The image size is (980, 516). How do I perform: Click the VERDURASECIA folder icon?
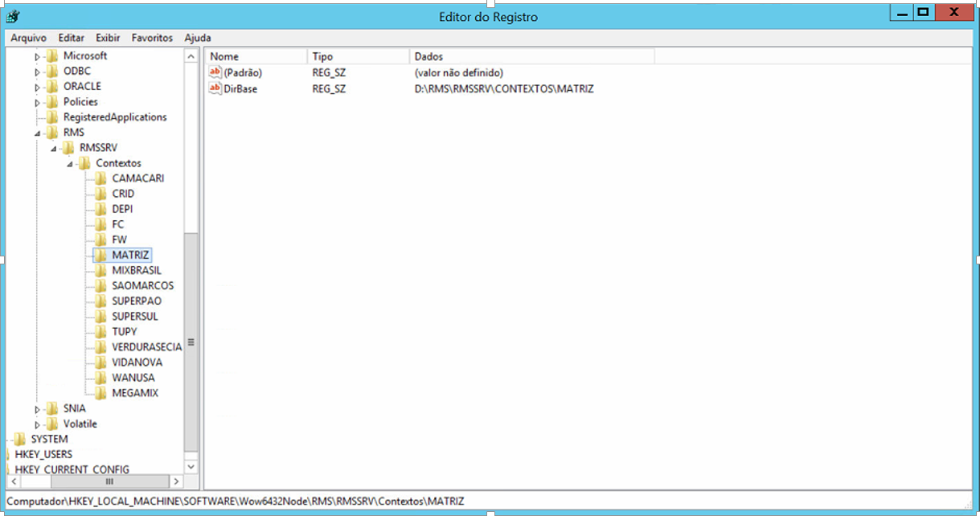pos(100,346)
